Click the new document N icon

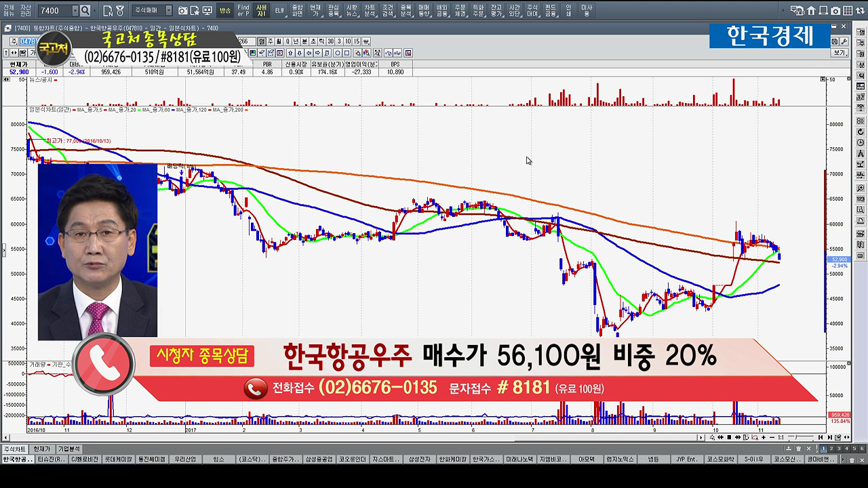[x=108, y=11]
